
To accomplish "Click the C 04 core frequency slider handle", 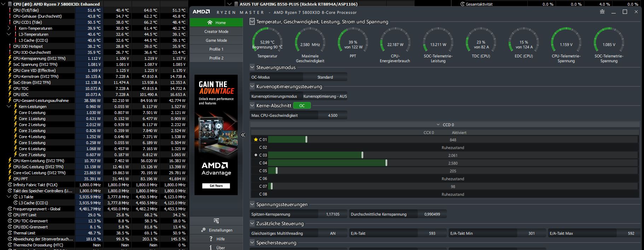I will [x=386, y=163].
